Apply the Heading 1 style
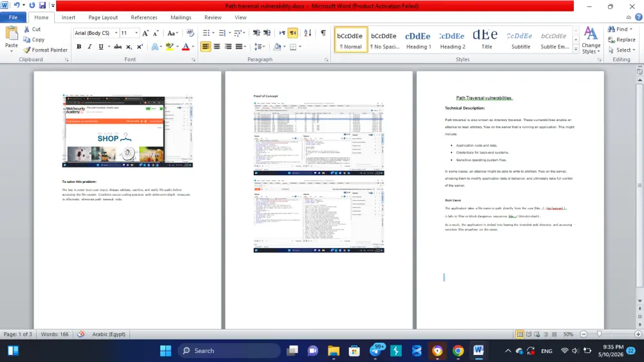 [418, 40]
